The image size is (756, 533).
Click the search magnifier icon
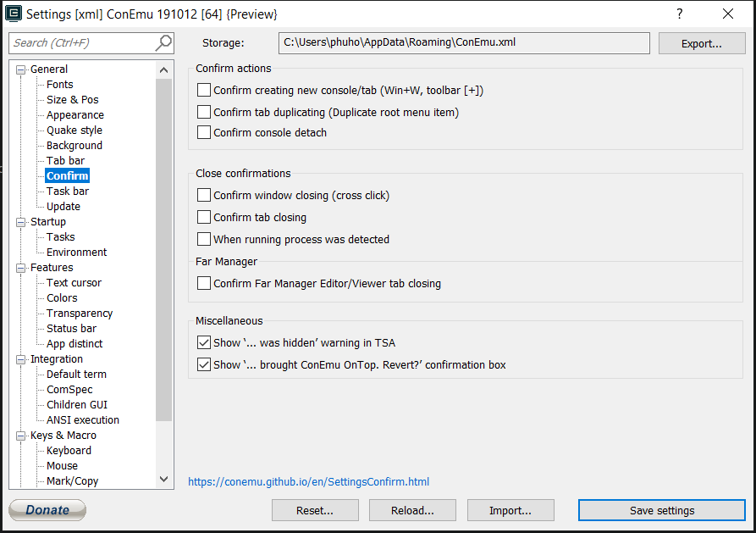163,42
